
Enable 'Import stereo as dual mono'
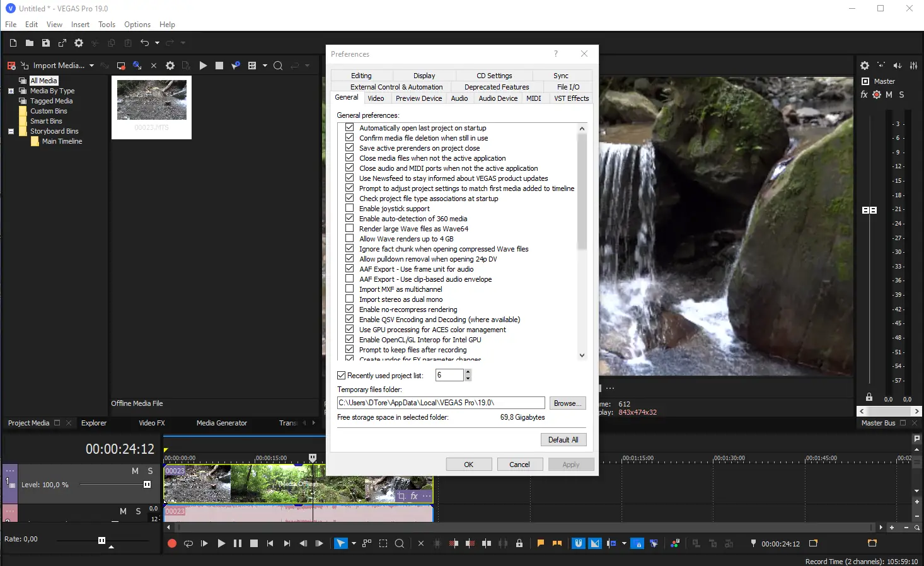pyautogui.click(x=349, y=299)
